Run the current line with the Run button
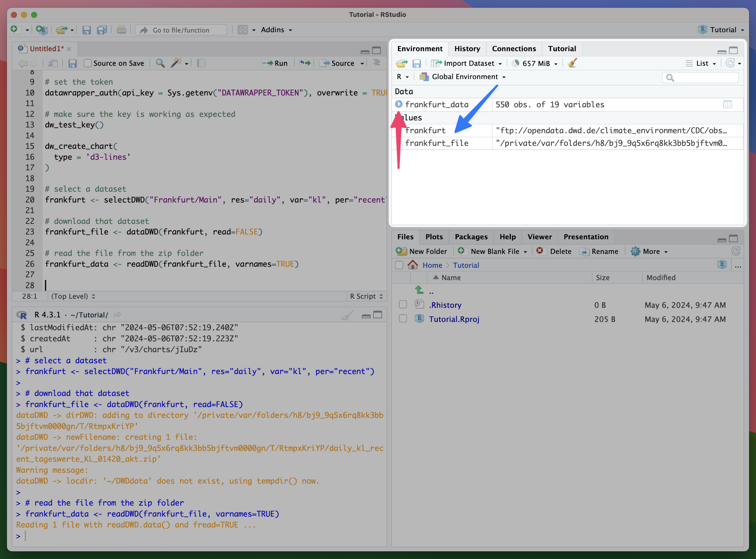 [275, 63]
